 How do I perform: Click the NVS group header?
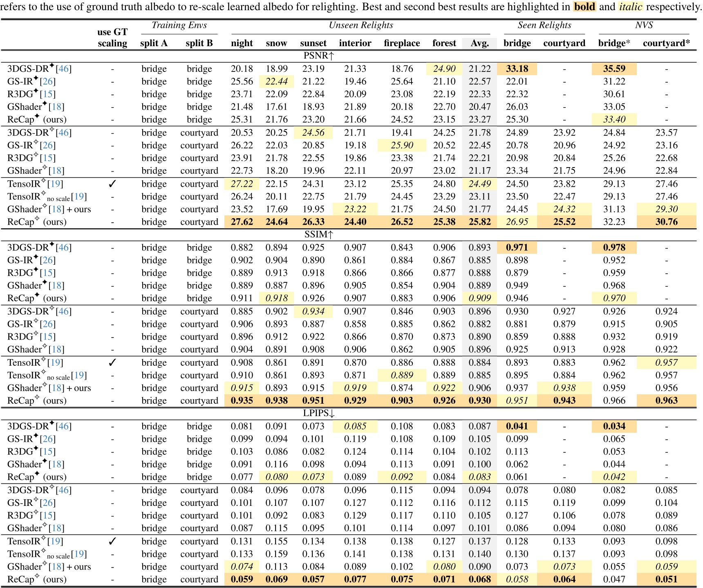tap(644, 25)
